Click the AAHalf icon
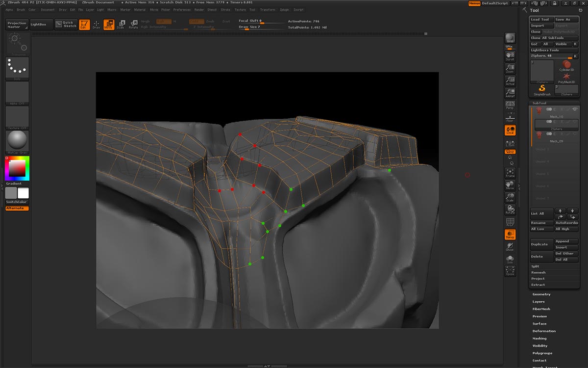 point(510,93)
